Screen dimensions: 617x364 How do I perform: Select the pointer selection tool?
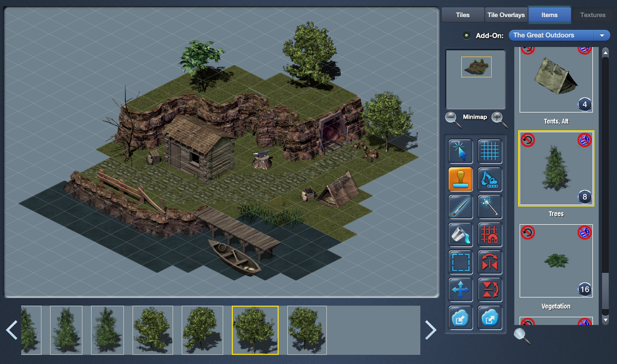[460, 151]
